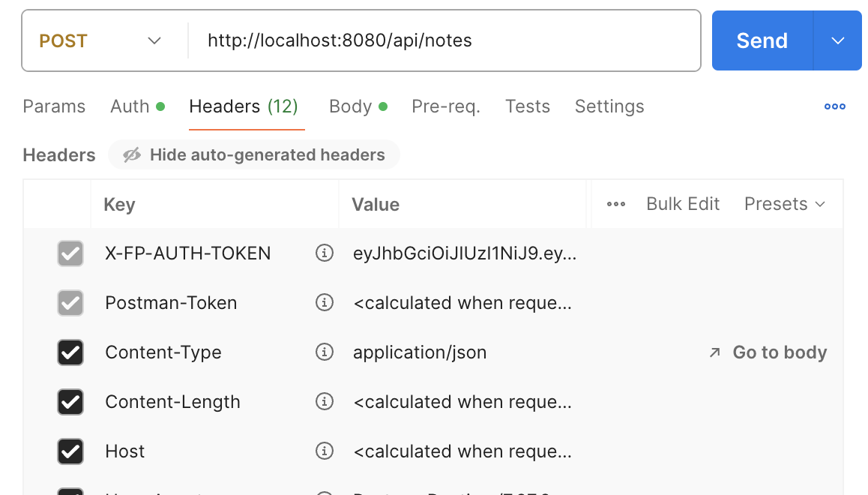
Task: Click info icon next to Host header
Action: point(324,451)
